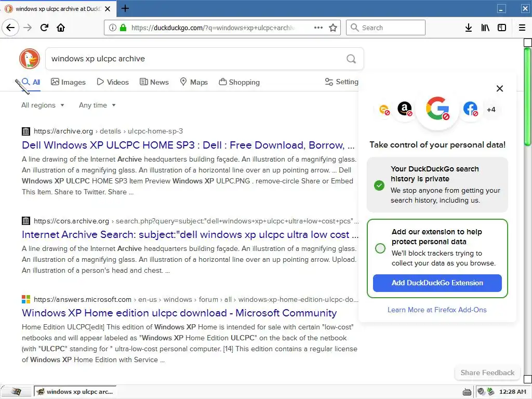The image size is (532, 399).
Task: Click Add DuckDuckGo Extension button
Action: [x=437, y=283]
